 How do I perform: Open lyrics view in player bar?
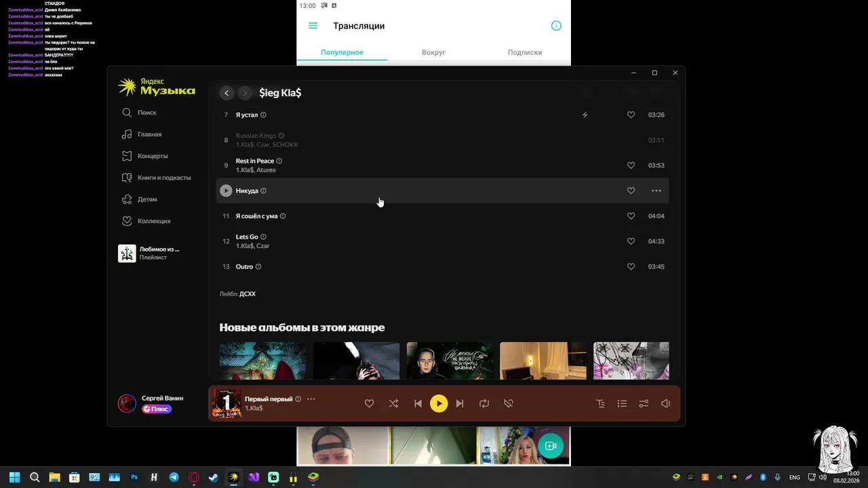[x=600, y=403]
